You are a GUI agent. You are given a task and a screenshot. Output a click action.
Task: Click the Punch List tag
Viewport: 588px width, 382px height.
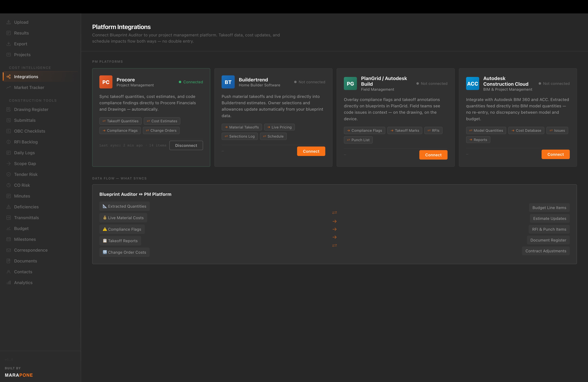click(358, 140)
